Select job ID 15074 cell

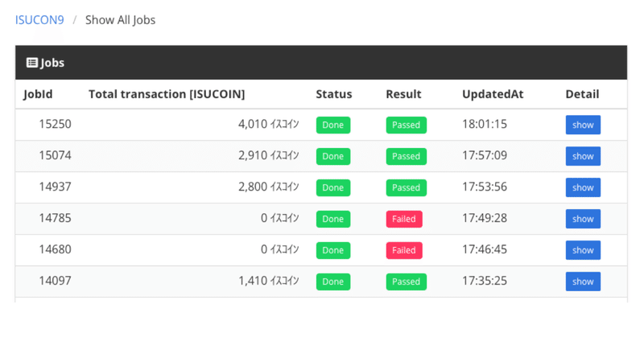(x=55, y=155)
